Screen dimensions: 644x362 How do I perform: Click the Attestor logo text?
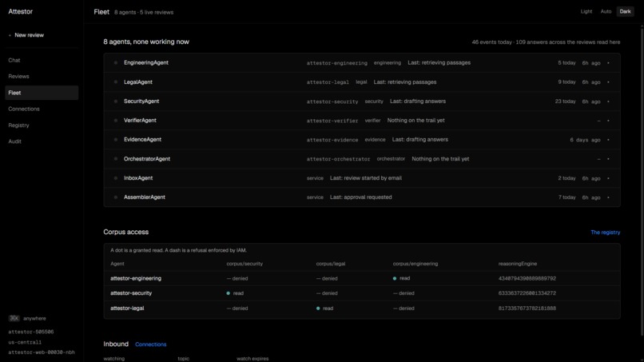[20, 11]
